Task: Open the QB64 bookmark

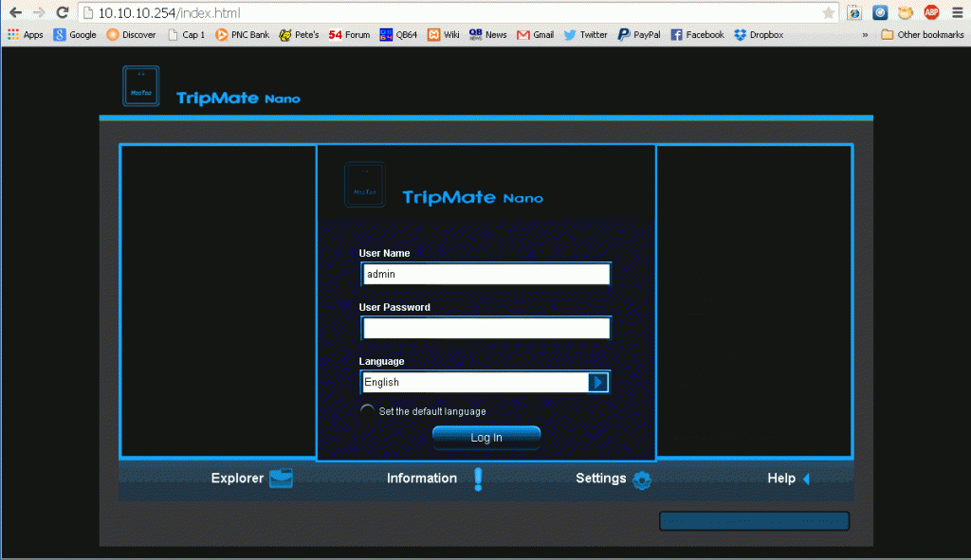Action: pyautogui.click(x=398, y=35)
